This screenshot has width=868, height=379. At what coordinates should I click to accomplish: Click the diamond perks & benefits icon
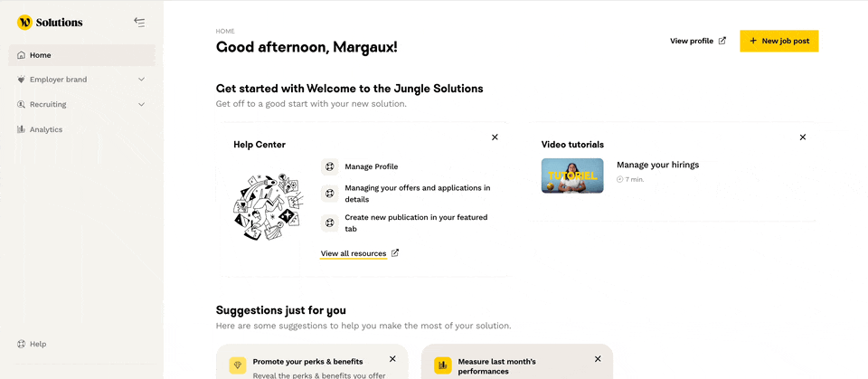[238, 365]
